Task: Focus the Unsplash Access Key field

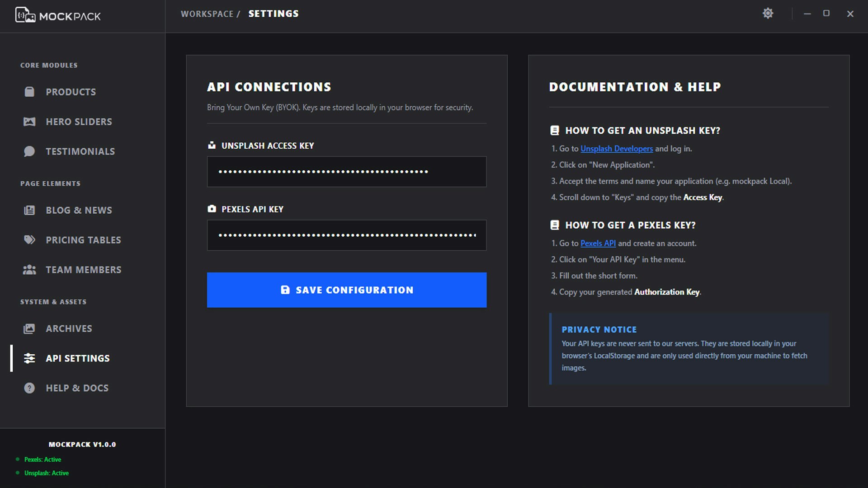Action: click(347, 172)
